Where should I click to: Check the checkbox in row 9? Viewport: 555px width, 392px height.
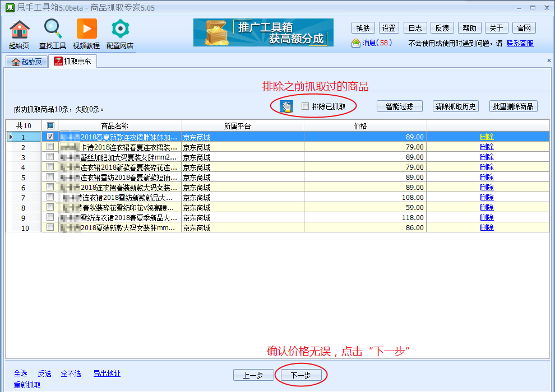click(50, 217)
